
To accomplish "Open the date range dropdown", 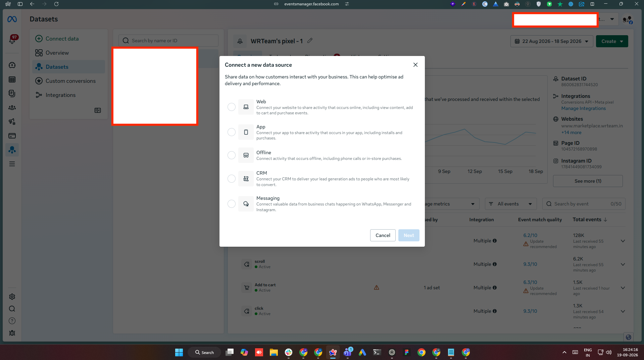I will [552, 41].
